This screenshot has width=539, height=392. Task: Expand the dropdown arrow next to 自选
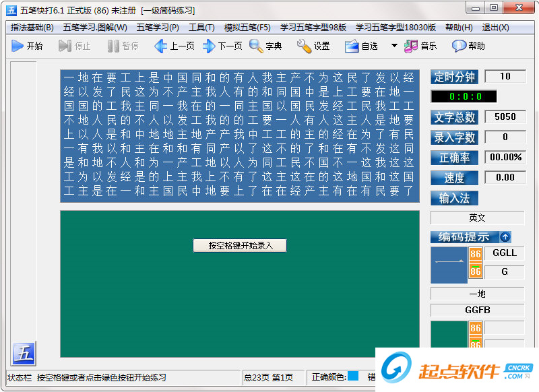(393, 46)
